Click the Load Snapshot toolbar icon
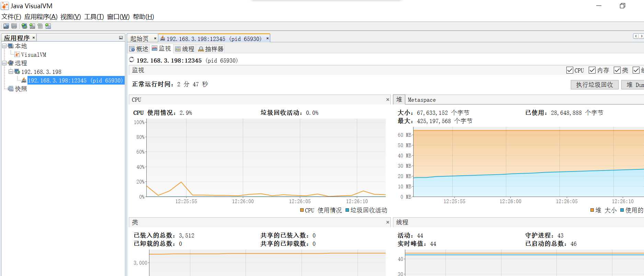 6,26
